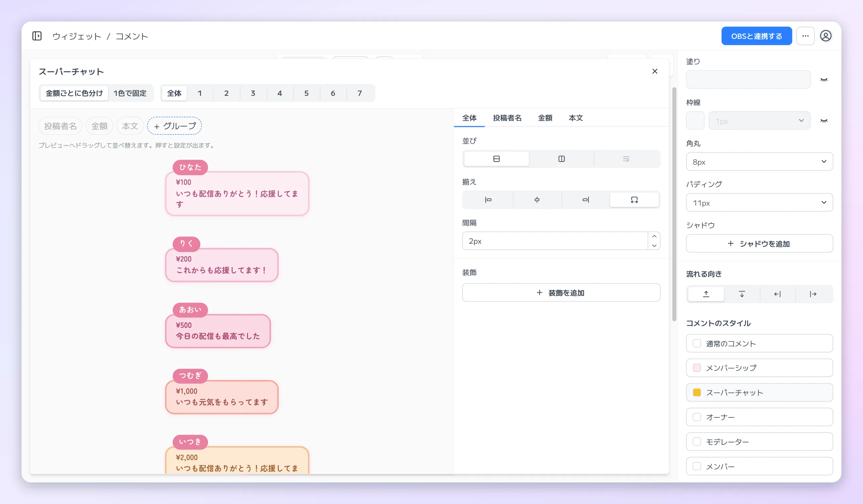Switch to the 投稿者名 tab
Viewport: 863px width, 504px height.
coord(507,118)
